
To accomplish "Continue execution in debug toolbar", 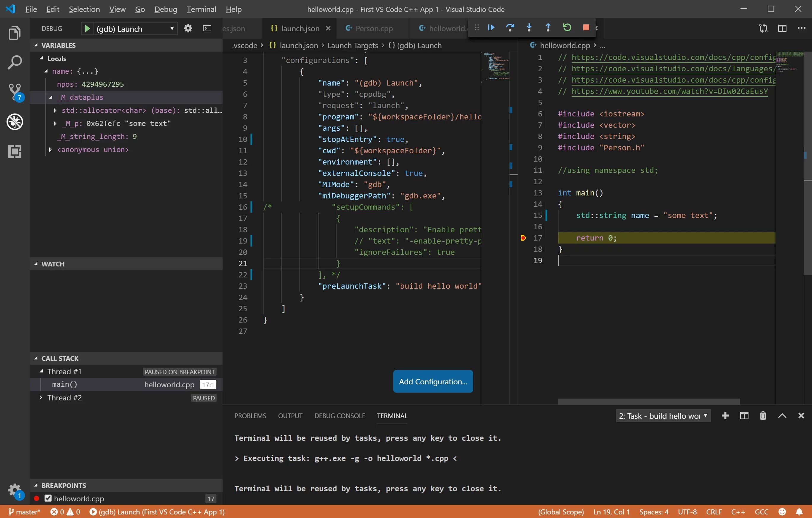I will pos(491,28).
